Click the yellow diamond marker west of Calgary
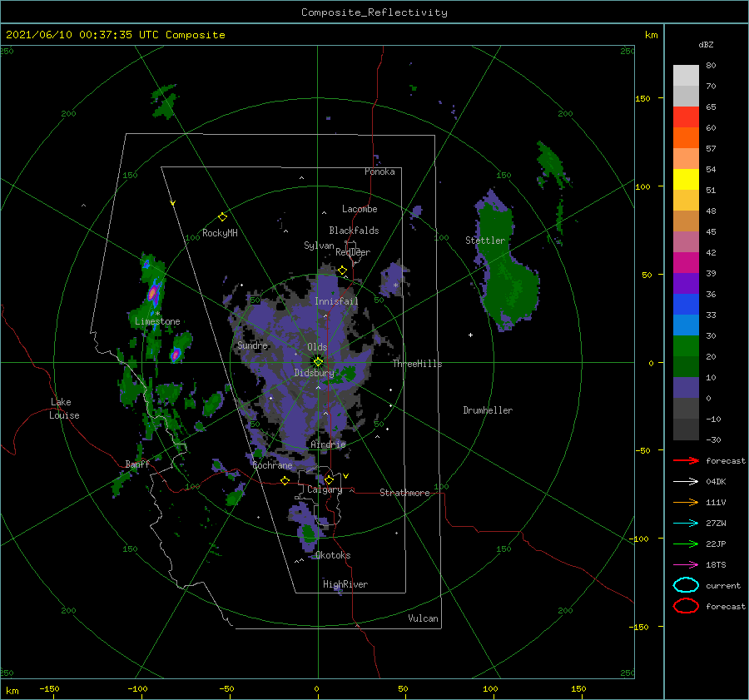749x700 pixels. coord(285,480)
